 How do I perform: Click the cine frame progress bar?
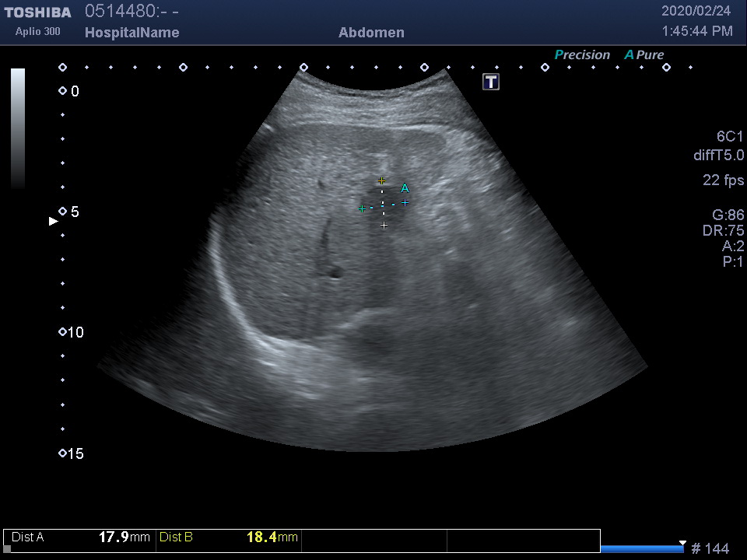pyautogui.click(x=642, y=548)
